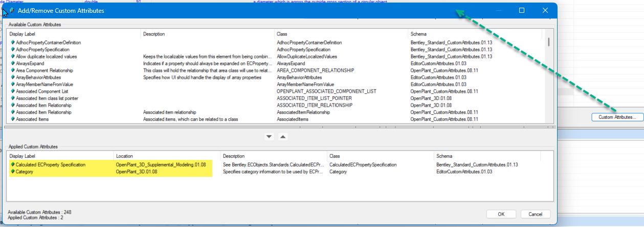644x227 pixels.
Task: Click OpenPlant_3D.01.08 location cell for Category
Action: tap(137, 172)
